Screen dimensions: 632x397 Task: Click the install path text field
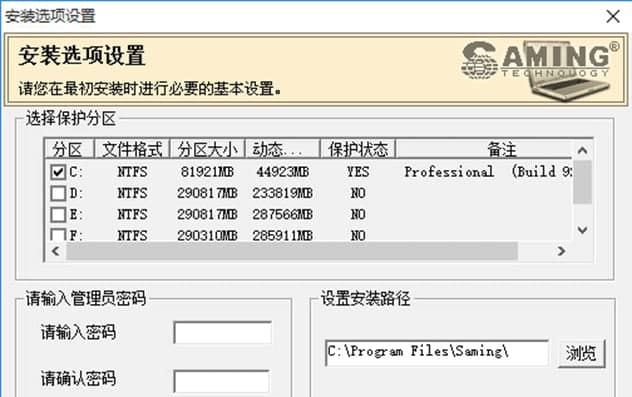[437, 353]
